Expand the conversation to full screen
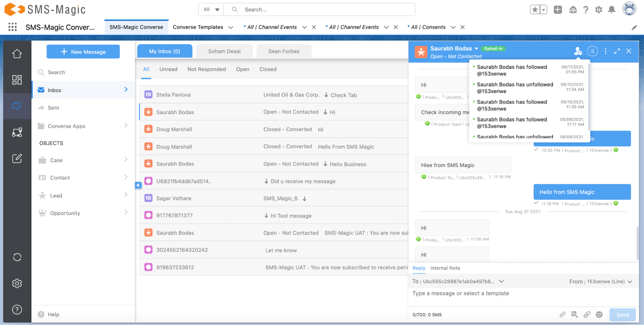This screenshot has height=325, width=644. [x=617, y=51]
